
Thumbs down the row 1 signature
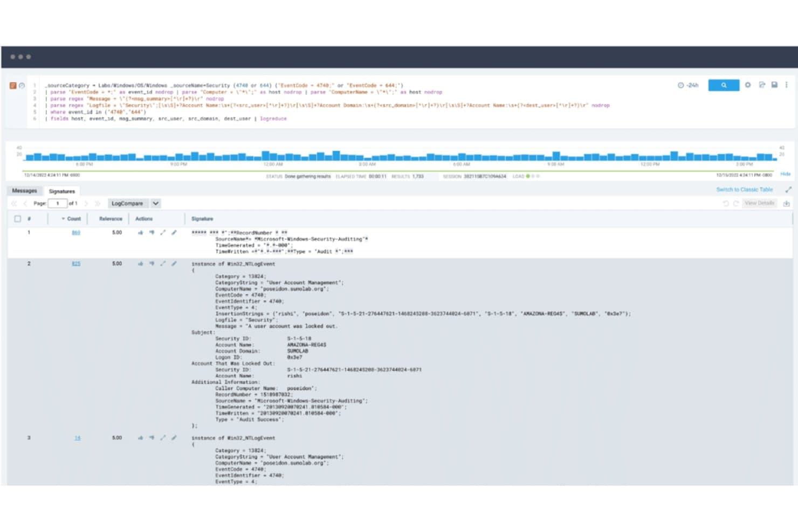tap(152, 233)
